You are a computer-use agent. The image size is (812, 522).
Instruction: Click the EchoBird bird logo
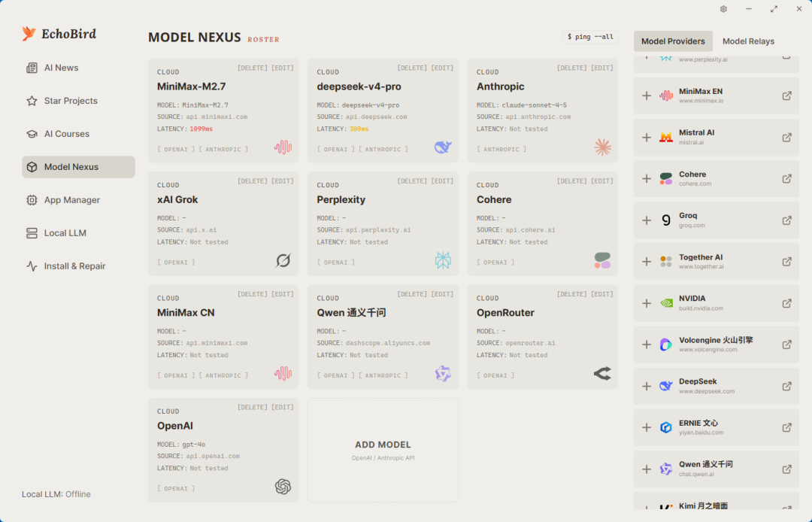point(29,34)
